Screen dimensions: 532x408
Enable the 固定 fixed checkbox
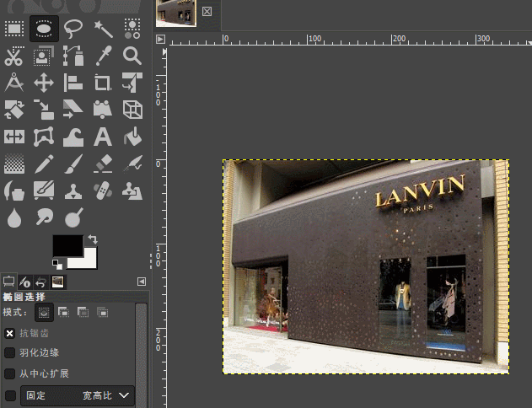click(10, 395)
